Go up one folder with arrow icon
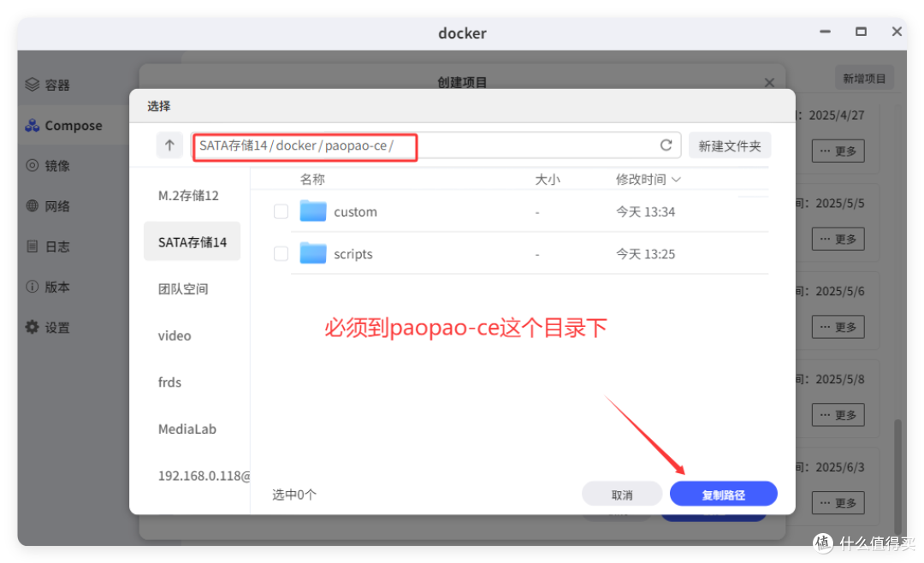The image size is (924, 563). pyautogui.click(x=169, y=145)
